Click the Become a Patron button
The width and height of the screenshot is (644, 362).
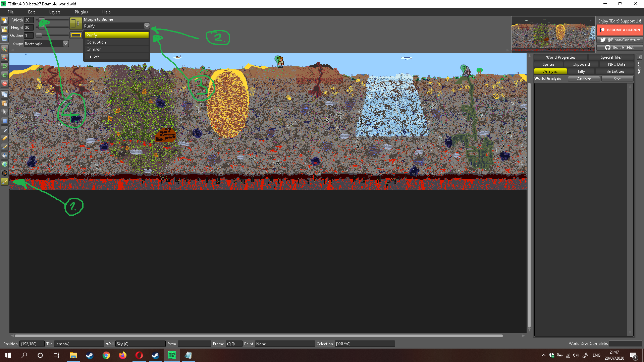pyautogui.click(x=620, y=30)
